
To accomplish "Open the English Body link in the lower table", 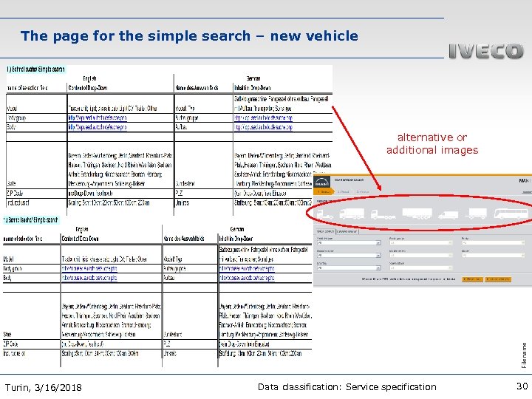I will click(x=89, y=278).
